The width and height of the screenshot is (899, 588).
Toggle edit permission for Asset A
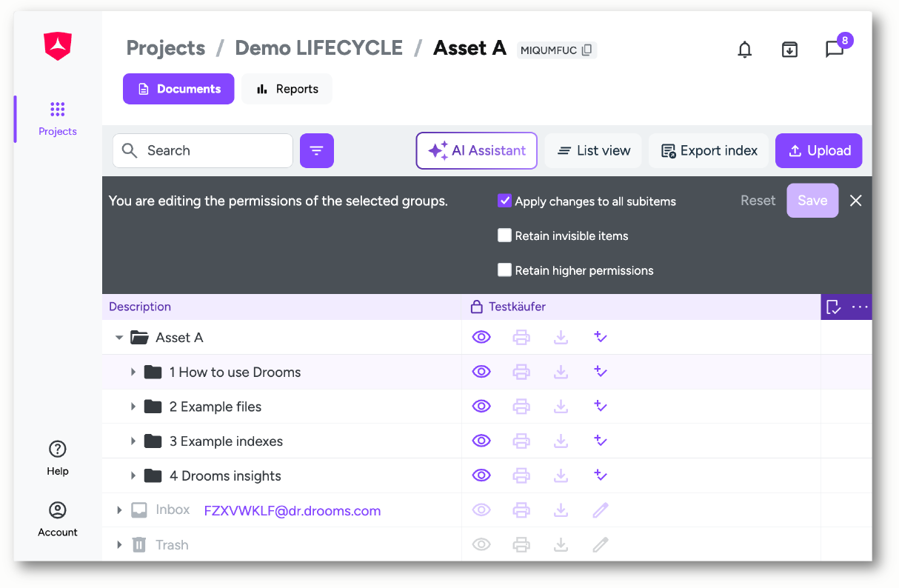click(601, 338)
